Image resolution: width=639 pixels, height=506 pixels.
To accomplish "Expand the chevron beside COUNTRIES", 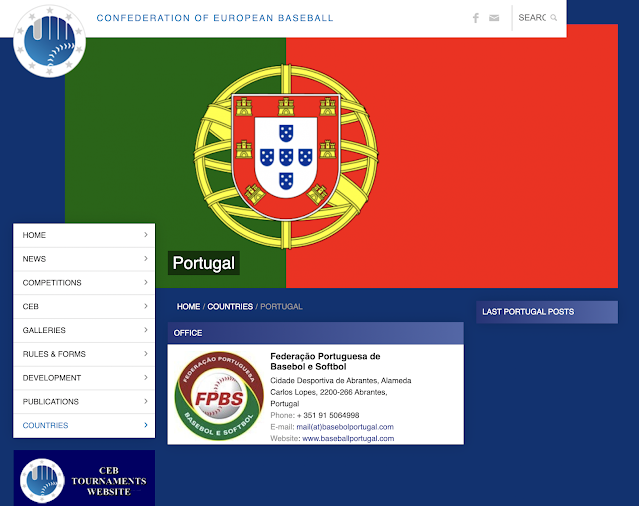I will pyautogui.click(x=146, y=425).
